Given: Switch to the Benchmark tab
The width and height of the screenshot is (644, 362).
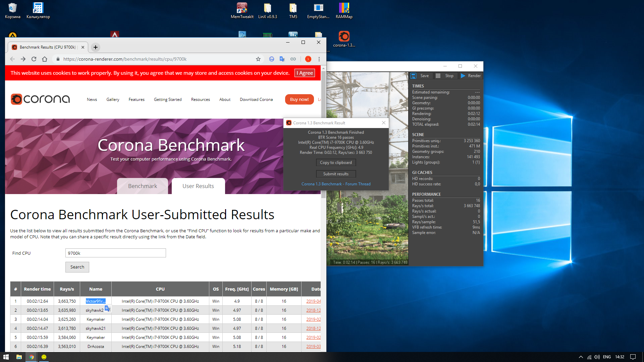Looking at the screenshot, I should click(143, 186).
